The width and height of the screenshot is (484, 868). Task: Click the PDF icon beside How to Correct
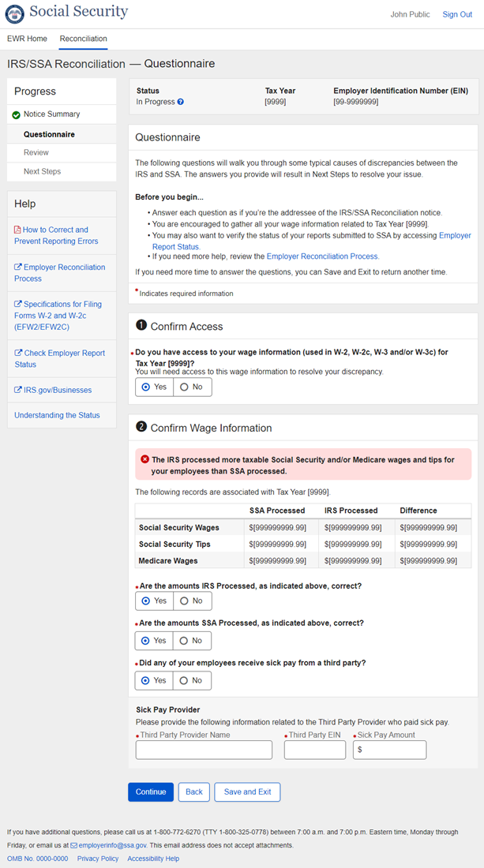pos(17,230)
